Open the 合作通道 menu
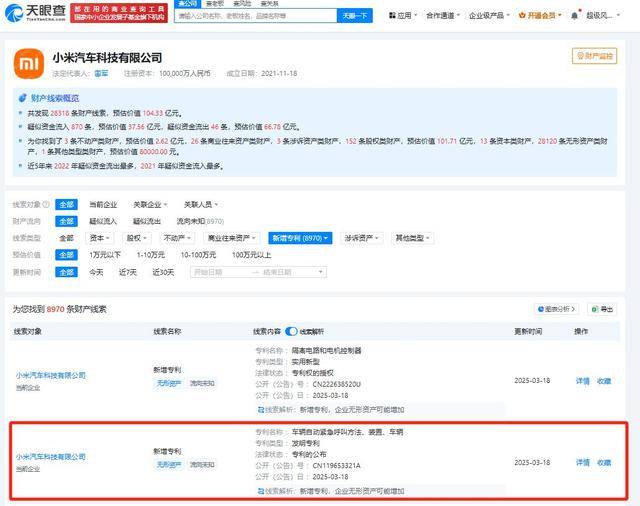Viewport: 640px width, 506px height. tap(443, 16)
